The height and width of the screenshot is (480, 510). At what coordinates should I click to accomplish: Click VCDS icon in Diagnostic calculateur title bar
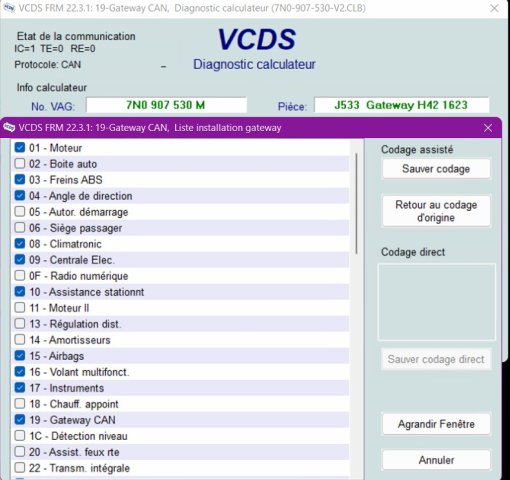coord(9,8)
